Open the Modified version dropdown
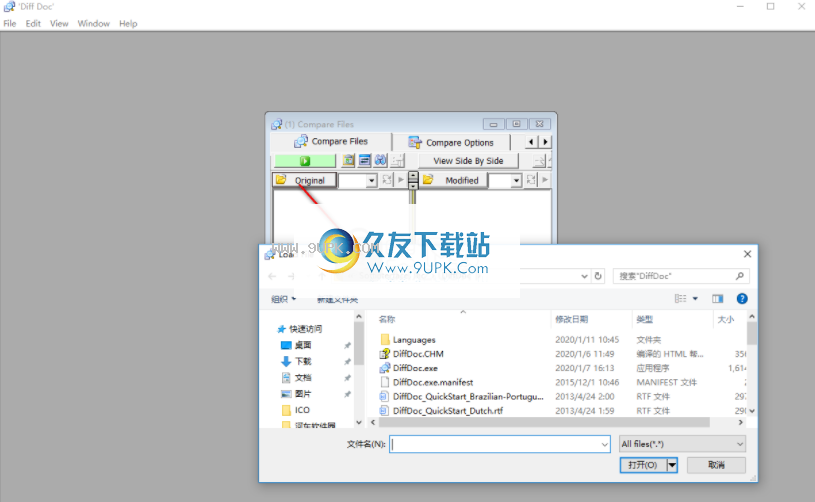815x502 pixels. point(516,180)
